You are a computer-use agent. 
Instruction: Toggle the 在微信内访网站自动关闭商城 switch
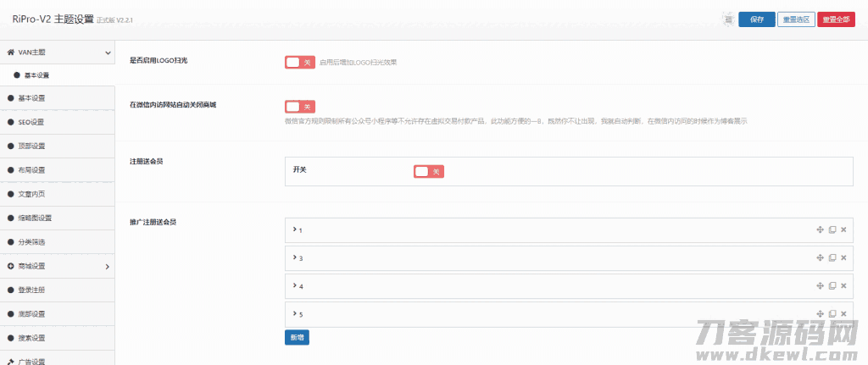300,106
